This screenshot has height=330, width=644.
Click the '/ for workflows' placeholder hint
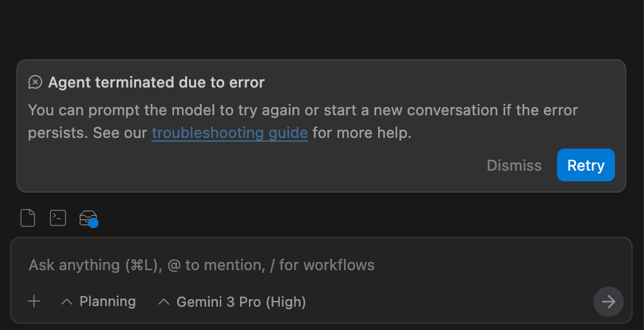[322, 265]
